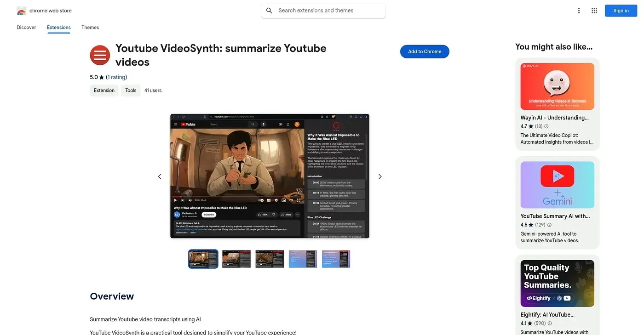644x335 pixels.
Task: Click the Wayin AI - Understanding title
Action: point(555,118)
